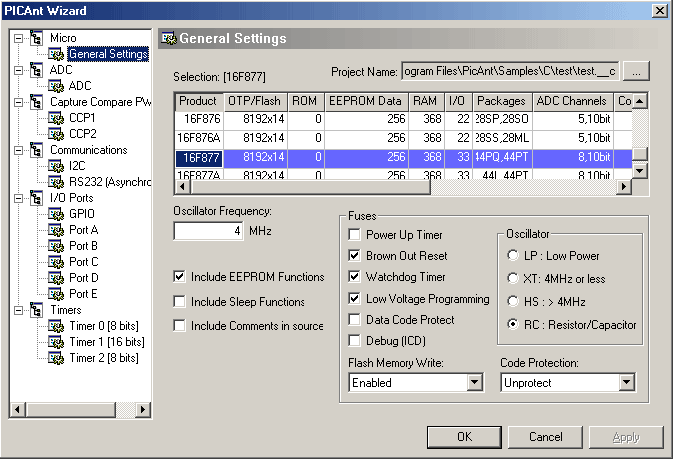Click product table scroll down arrow

coord(640,171)
